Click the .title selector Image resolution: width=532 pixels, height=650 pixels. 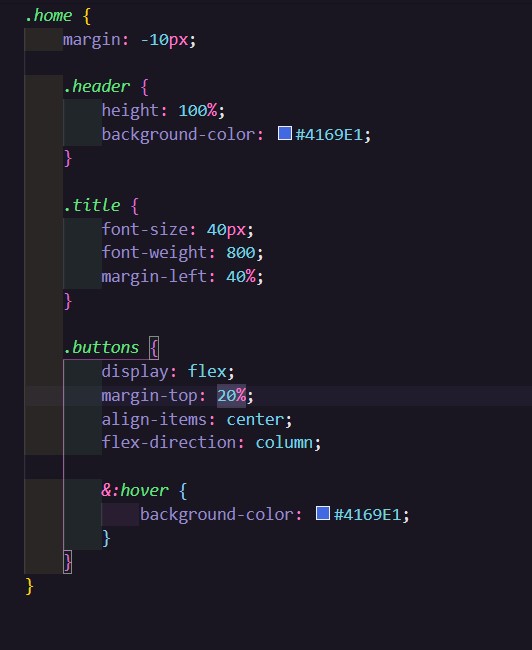[x=92, y=205]
